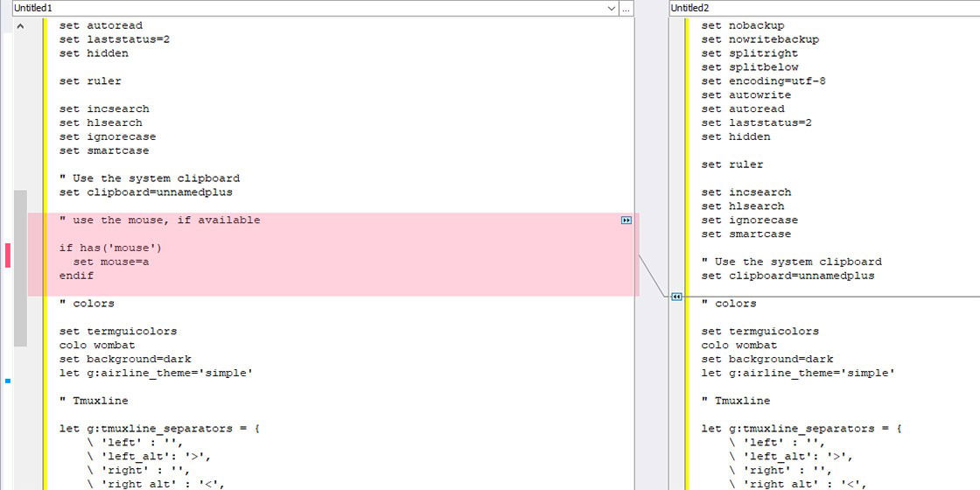This screenshot has width=980, height=490.
Task: Click the "Use the system clipboard" comment in Untitled1
Action: [150, 178]
